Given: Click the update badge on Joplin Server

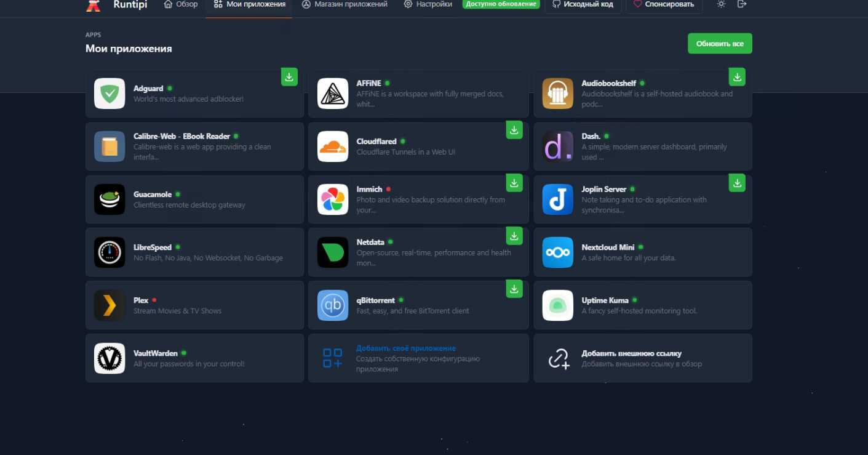Looking at the screenshot, I should click(737, 183).
